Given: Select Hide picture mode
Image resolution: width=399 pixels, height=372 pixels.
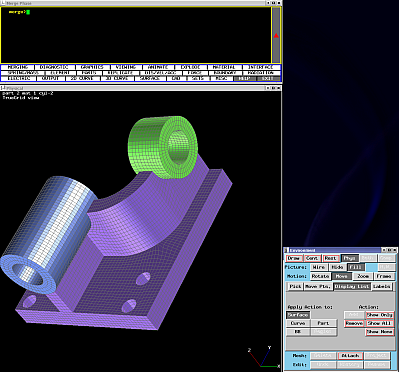Looking at the screenshot, I should point(337,267).
